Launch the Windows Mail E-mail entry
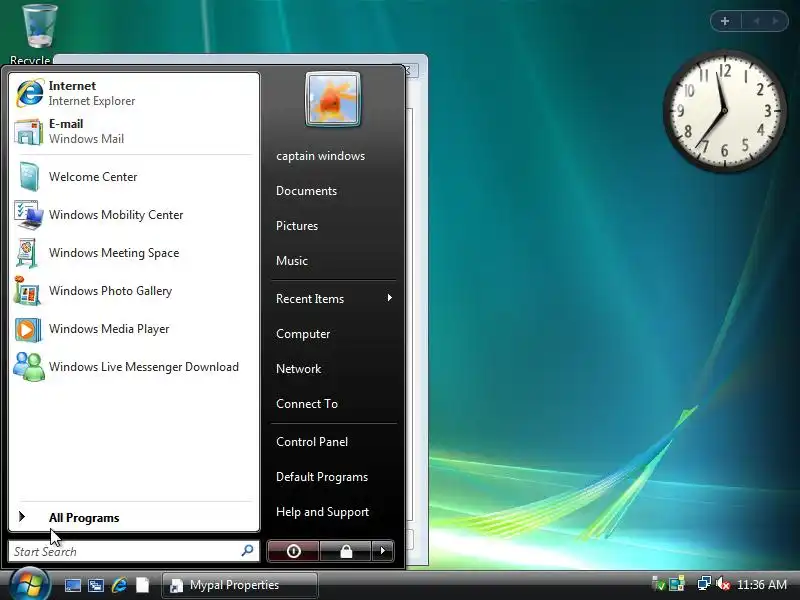Screen dimensions: 800x600 pos(134,131)
